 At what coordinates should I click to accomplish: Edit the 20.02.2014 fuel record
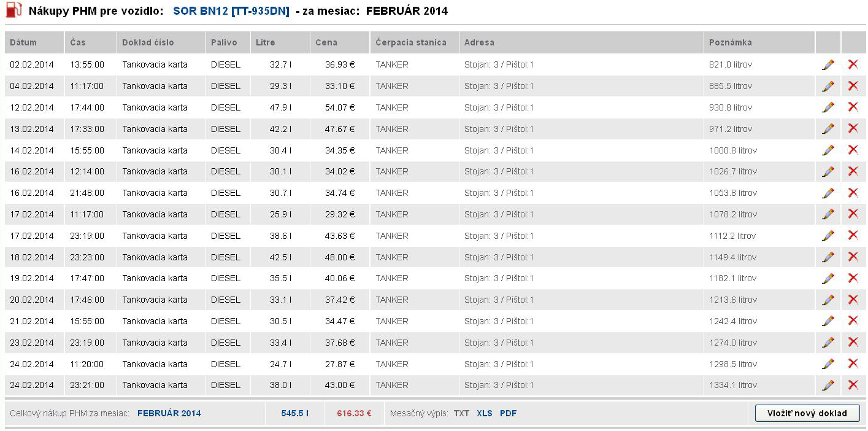[x=828, y=300]
